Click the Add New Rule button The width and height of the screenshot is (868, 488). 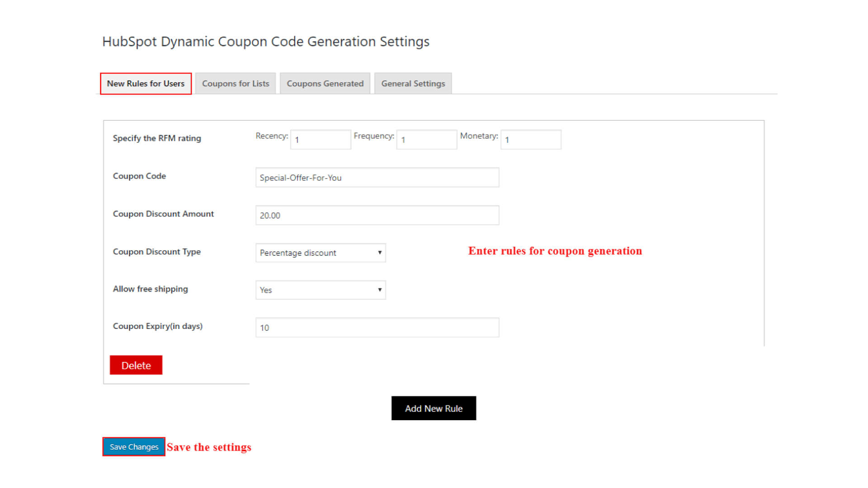(x=433, y=408)
